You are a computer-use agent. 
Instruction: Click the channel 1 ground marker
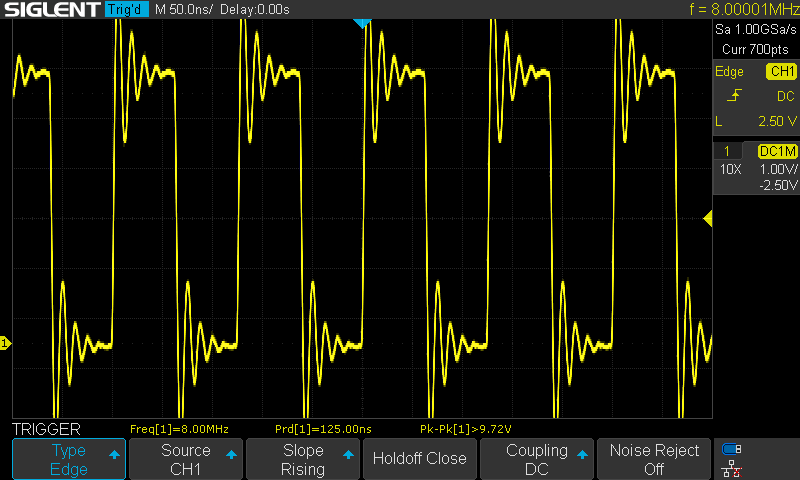[x=5, y=343]
